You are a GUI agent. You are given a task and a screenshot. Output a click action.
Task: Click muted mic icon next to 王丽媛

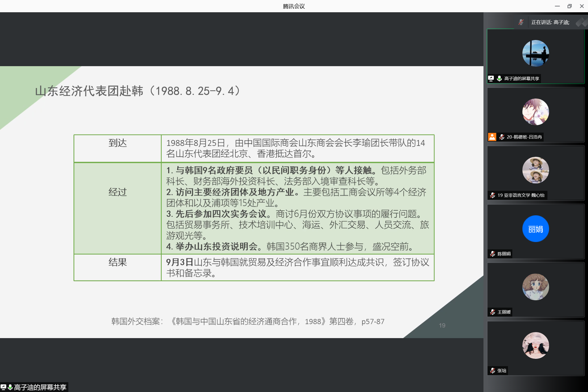492,312
